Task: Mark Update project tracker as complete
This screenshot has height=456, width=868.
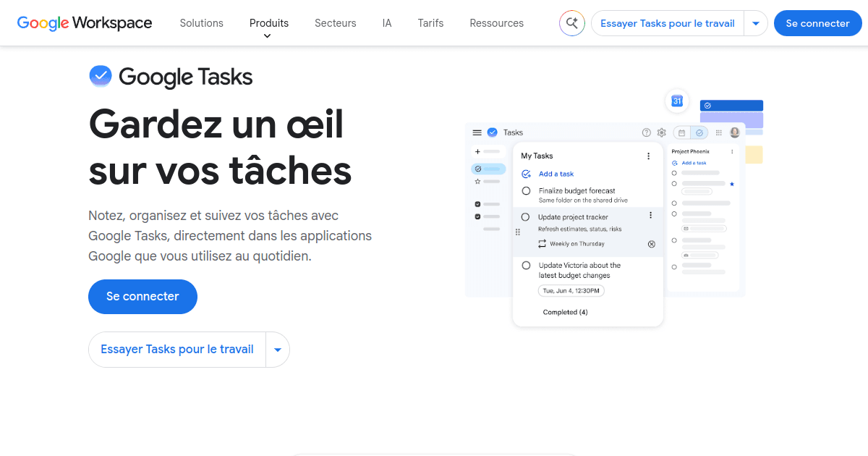Action: tap(525, 217)
